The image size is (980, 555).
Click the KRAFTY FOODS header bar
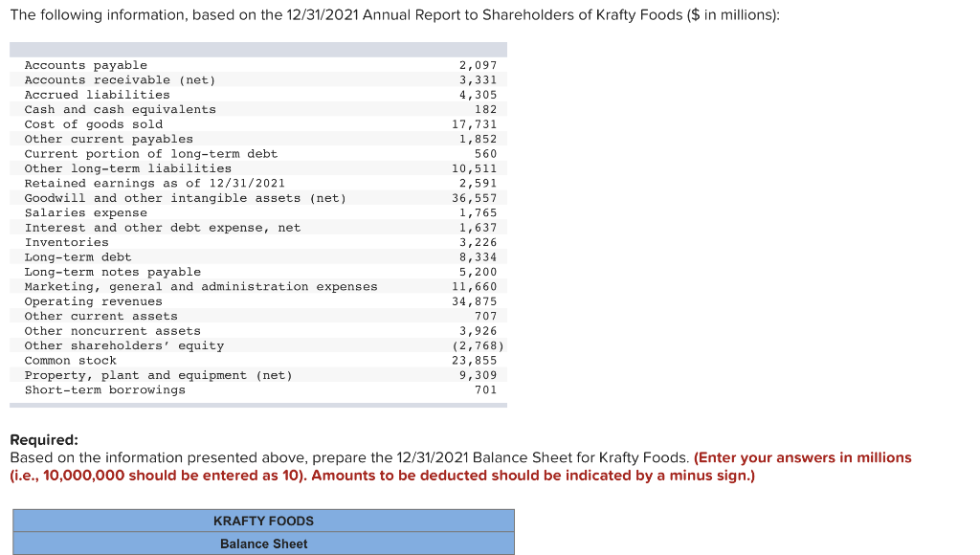[263, 521]
